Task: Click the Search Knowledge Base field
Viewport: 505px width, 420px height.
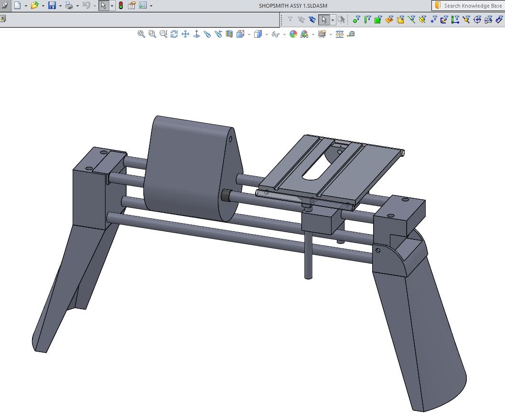Action: (468, 5)
